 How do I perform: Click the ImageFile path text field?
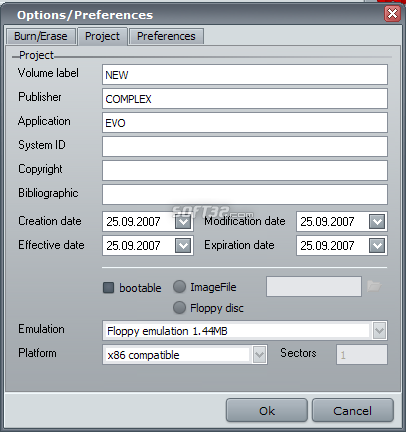tap(314, 286)
